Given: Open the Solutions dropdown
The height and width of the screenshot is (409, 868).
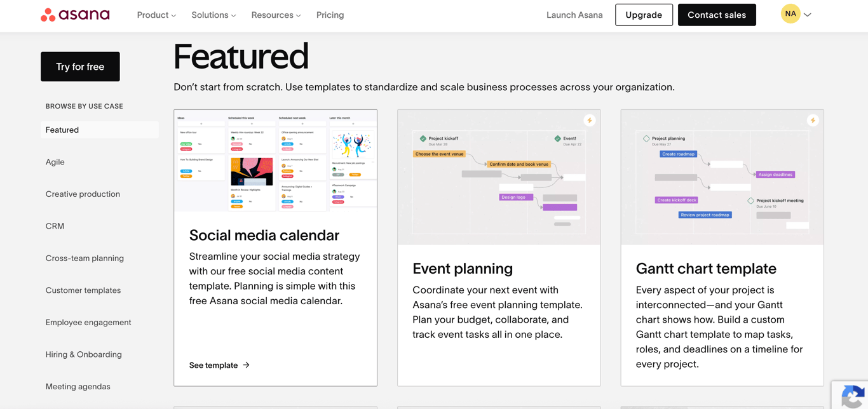Looking at the screenshot, I should (x=213, y=15).
